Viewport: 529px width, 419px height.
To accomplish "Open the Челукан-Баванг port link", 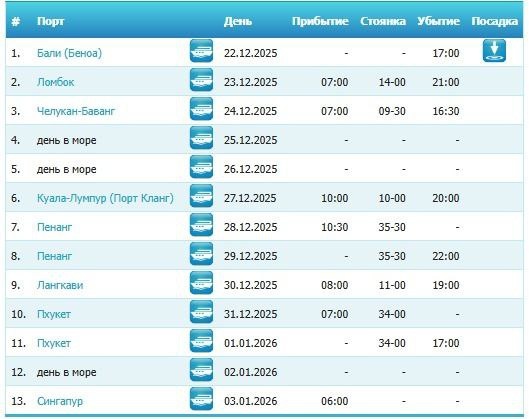I will [76, 111].
